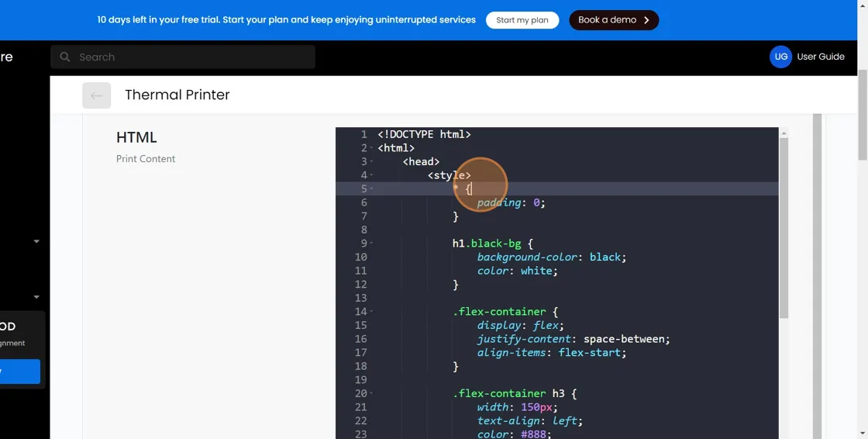Click the 'align-items: flex-start;' line
868x439 pixels.
click(x=552, y=353)
